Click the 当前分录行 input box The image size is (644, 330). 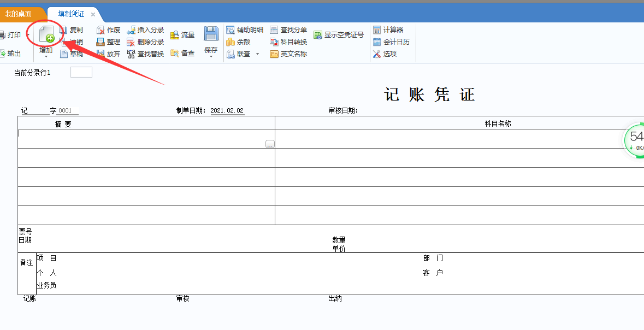pyautogui.click(x=81, y=73)
